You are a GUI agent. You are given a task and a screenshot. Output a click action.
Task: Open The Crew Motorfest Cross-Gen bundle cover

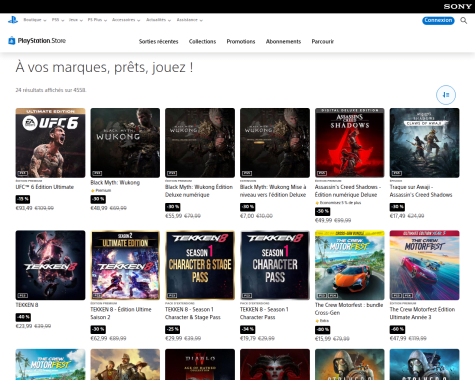click(x=350, y=265)
